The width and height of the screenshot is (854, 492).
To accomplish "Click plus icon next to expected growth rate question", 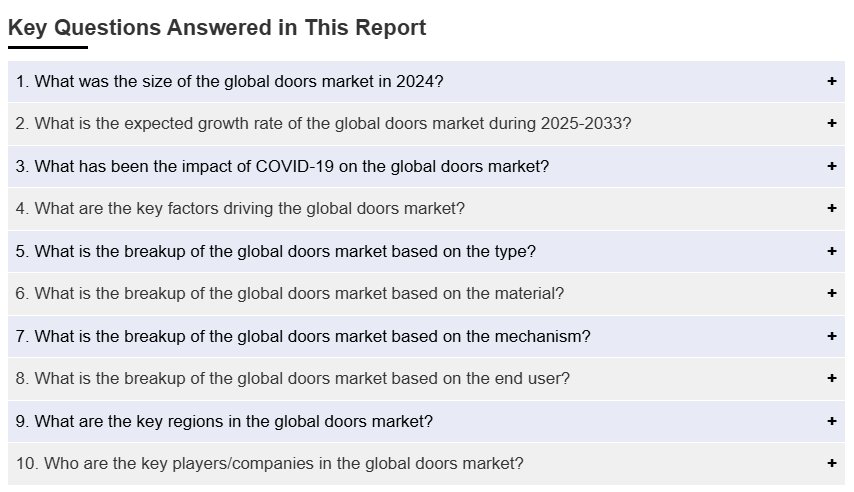I will tap(831, 124).
